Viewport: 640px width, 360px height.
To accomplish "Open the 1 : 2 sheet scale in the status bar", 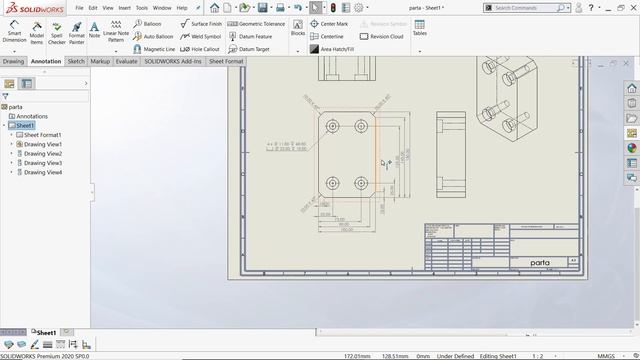I will 538,356.
